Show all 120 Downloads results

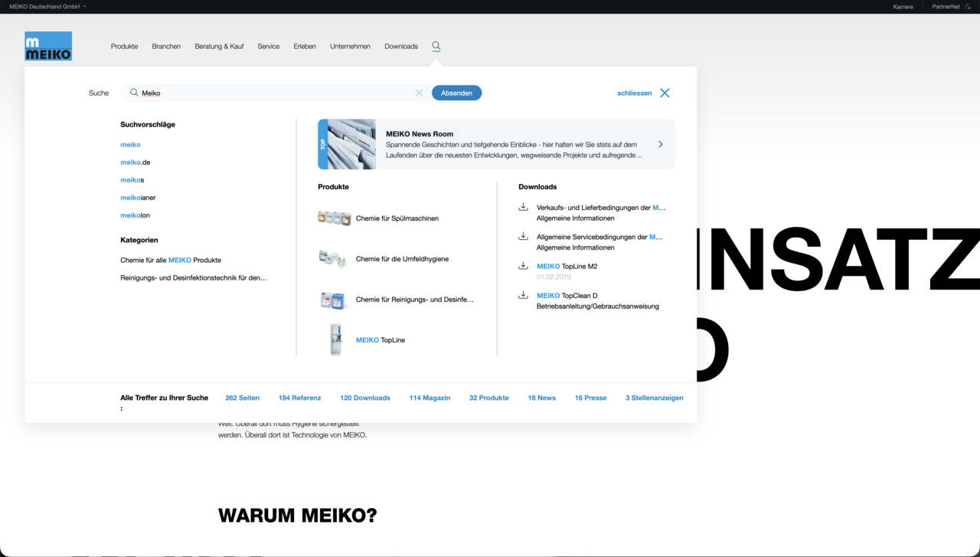click(365, 398)
